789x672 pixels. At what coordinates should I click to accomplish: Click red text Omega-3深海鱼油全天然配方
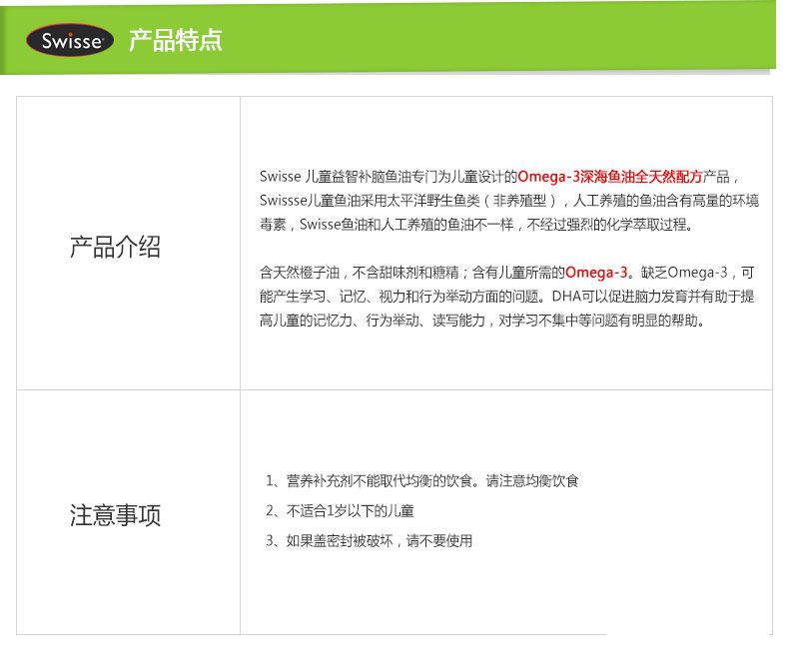click(x=610, y=176)
